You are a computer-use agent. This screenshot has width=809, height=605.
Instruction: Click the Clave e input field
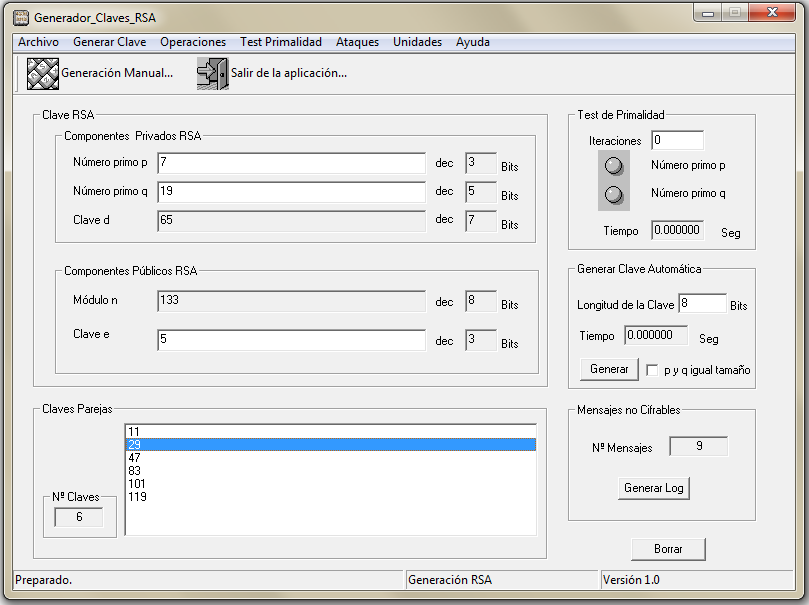click(x=291, y=341)
